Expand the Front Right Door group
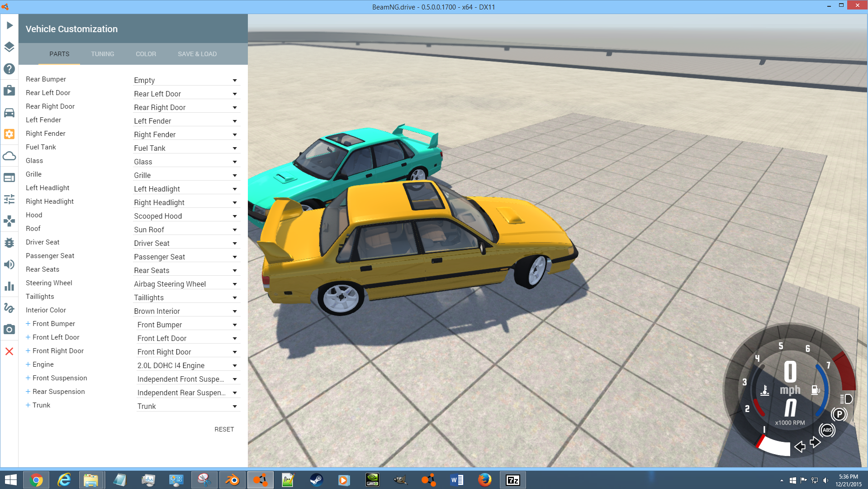The width and height of the screenshot is (868, 489). [28, 351]
